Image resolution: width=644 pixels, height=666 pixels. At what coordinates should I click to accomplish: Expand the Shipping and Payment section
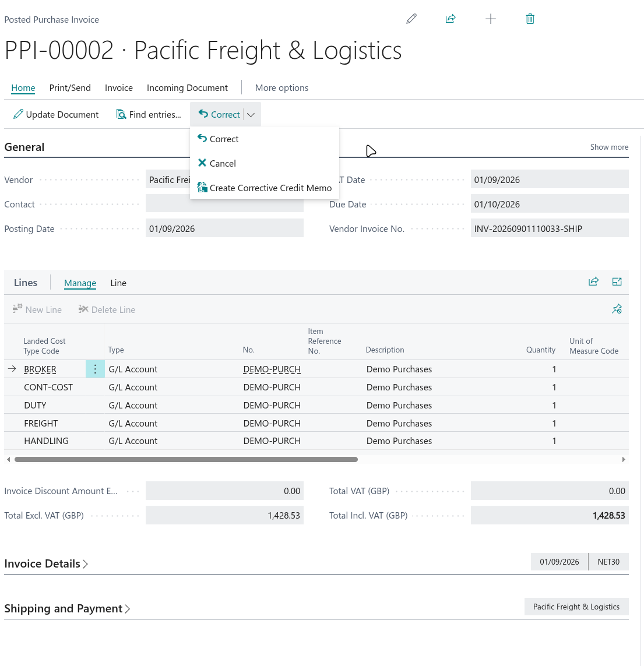[x=67, y=609]
